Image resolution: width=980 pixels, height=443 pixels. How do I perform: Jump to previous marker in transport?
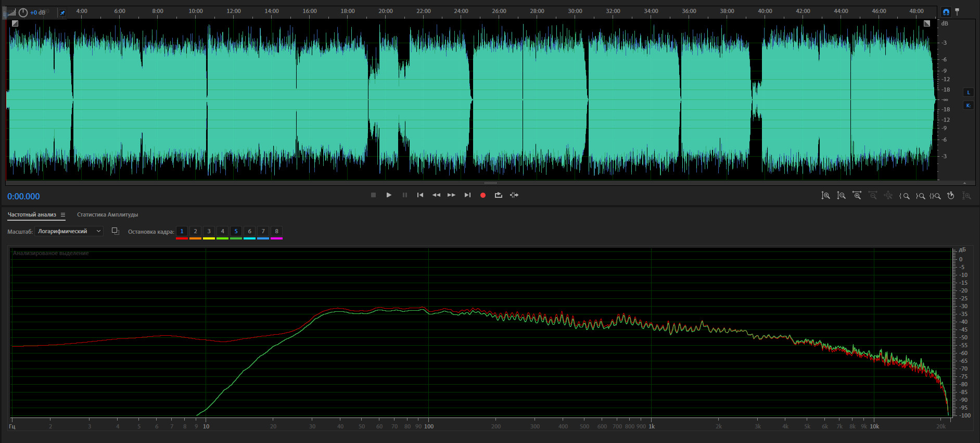point(420,195)
